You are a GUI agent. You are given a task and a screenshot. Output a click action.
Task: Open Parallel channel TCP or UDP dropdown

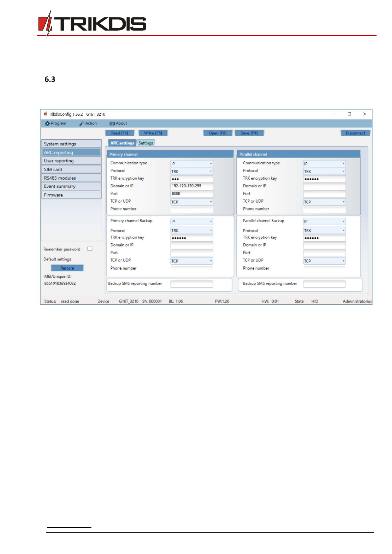pyautogui.click(x=324, y=202)
